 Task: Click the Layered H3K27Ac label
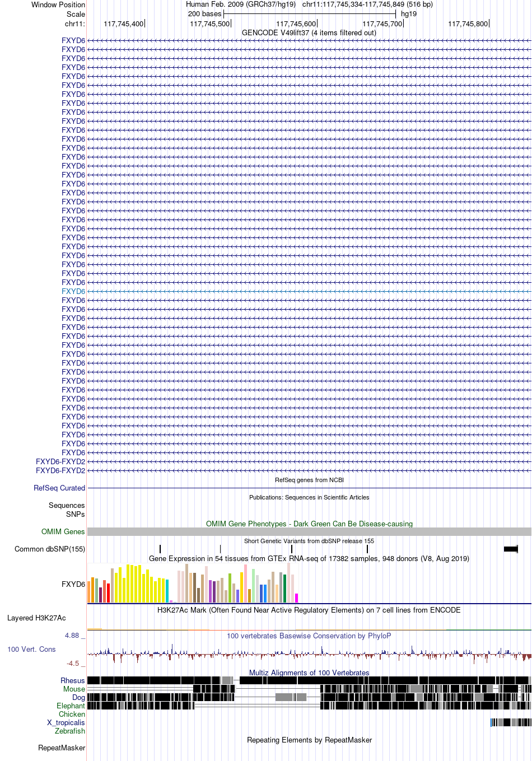[36, 618]
